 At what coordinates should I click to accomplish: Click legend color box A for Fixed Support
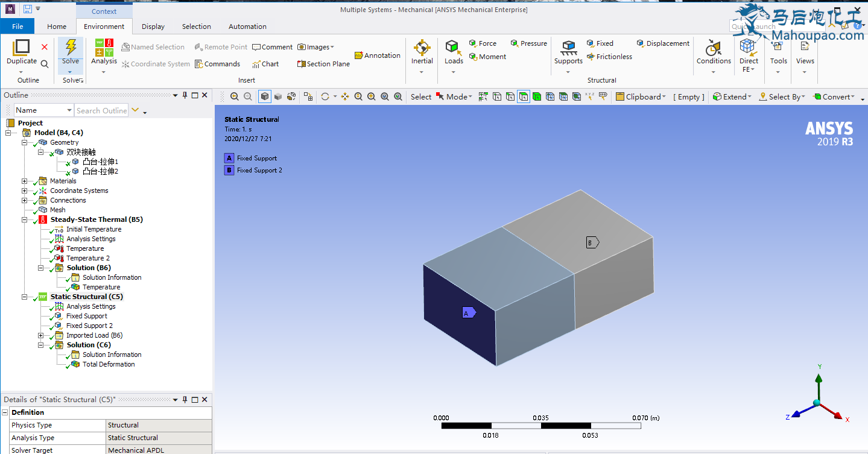[229, 158]
